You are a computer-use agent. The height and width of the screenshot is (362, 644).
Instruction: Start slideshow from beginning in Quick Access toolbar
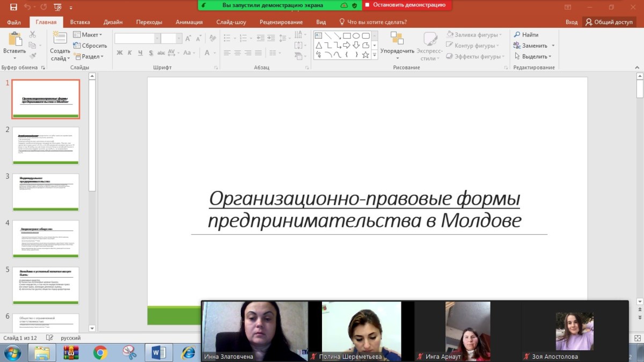(x=57, y=7)
